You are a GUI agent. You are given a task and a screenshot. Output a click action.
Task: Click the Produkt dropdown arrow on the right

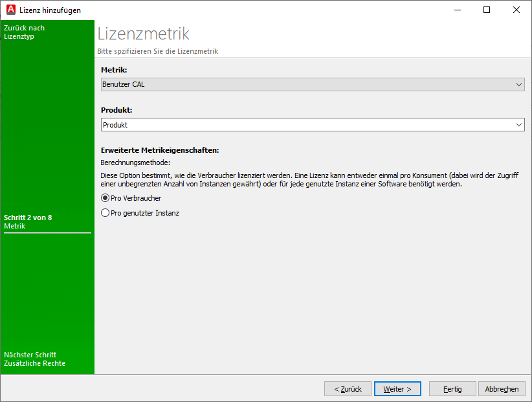tap(519, 124)
